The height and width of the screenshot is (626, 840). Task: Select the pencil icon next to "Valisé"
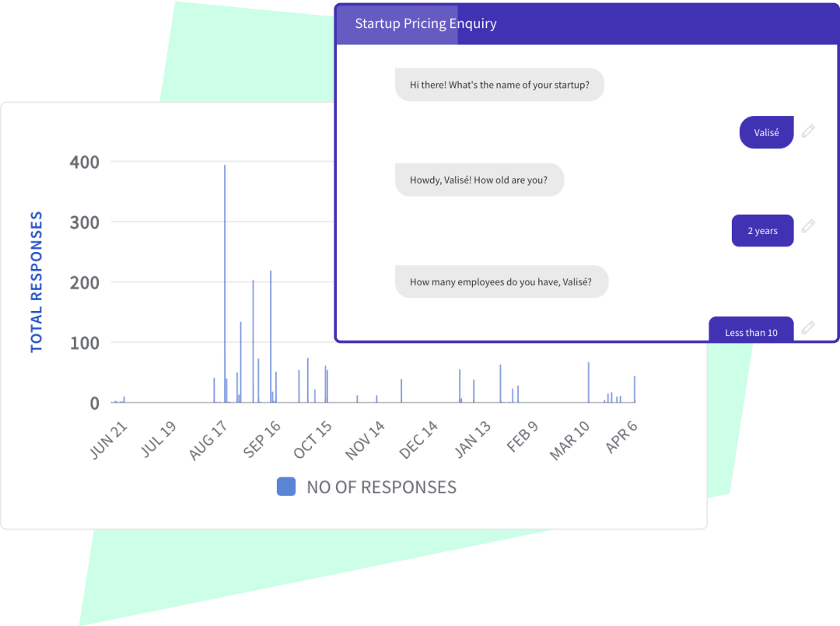click(x=808, y=130)
